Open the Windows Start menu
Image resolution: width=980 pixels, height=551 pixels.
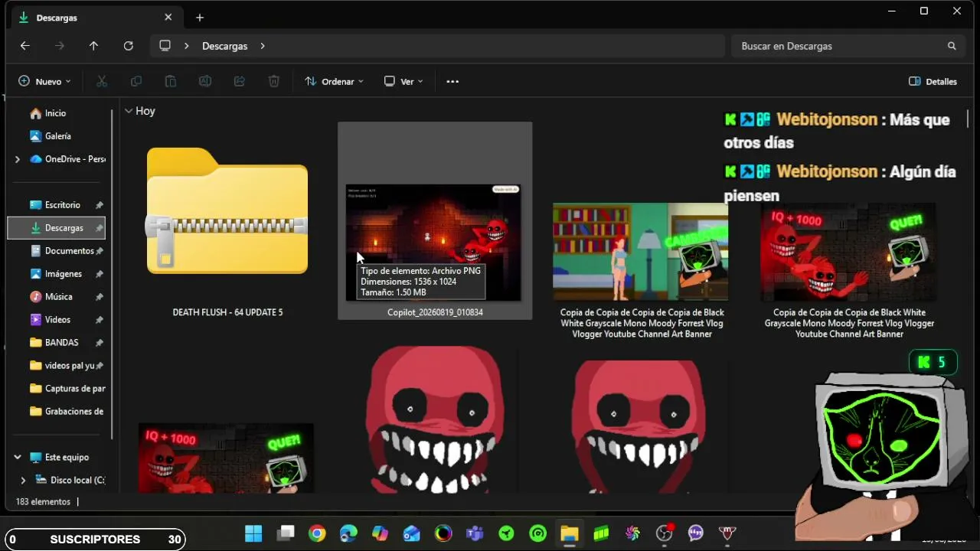253,533
